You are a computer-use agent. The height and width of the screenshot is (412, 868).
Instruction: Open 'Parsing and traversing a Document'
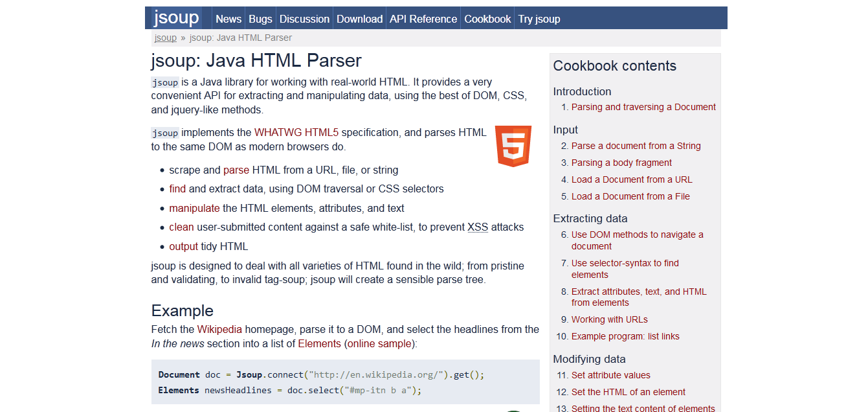point(643,107)
